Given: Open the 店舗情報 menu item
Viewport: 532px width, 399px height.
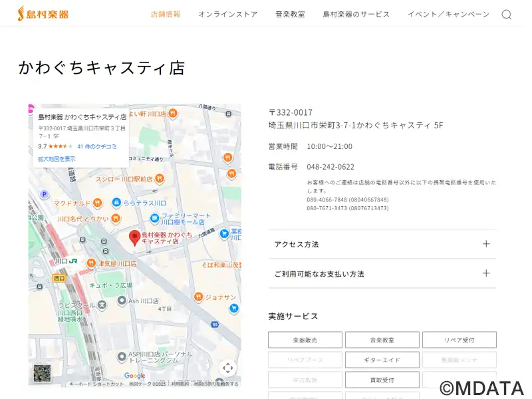Looking at the screenshot, I should pos(166,15).
